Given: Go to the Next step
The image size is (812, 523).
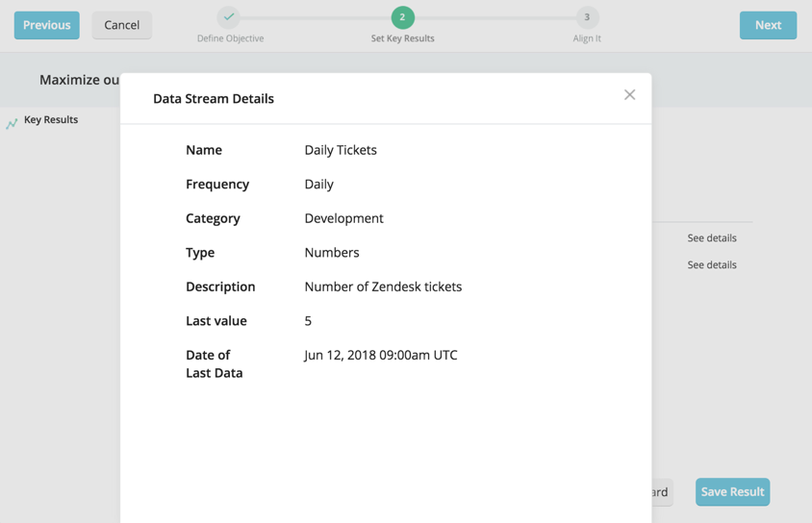Looking at the screenshot, I should 767,25.
